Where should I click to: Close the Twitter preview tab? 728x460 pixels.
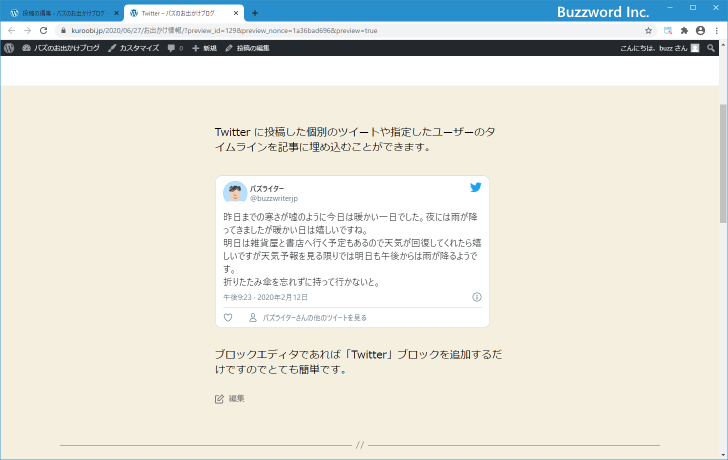pos(236,13)
